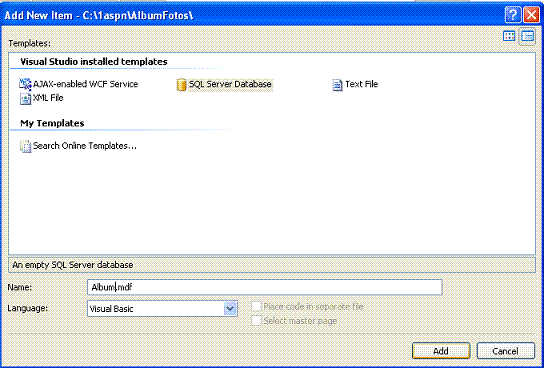
Task: Click the Text File template icon
Action: [337, 85]
